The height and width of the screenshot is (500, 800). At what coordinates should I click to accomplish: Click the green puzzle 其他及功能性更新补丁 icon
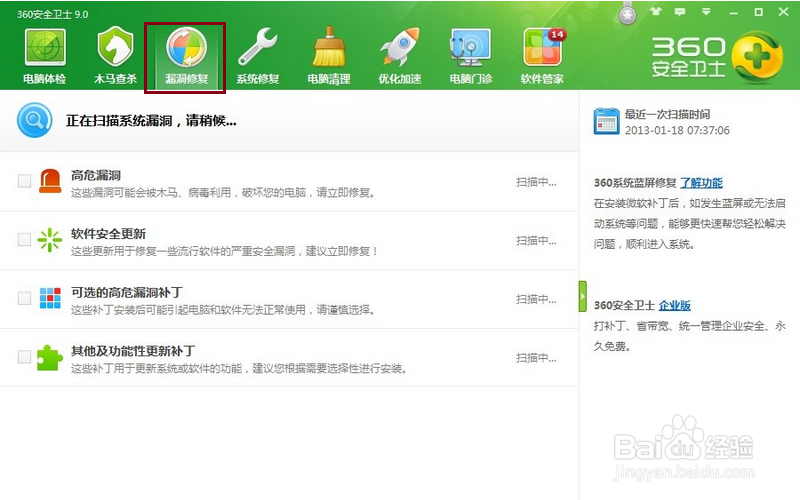[x=49, y=357]
